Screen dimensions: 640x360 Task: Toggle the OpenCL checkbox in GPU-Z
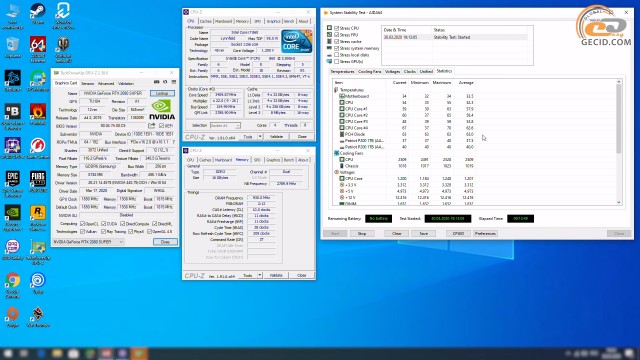click(83, 224)
